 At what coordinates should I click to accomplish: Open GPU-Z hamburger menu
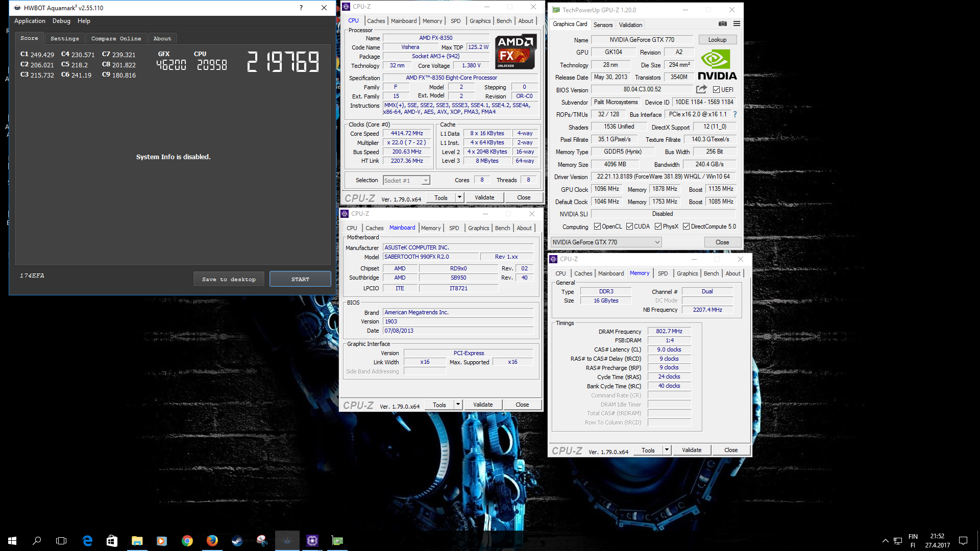[x=737, y=24]
